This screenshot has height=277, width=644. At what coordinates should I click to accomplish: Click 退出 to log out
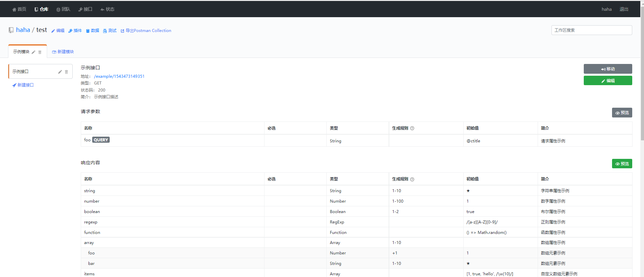pos(624,9)
